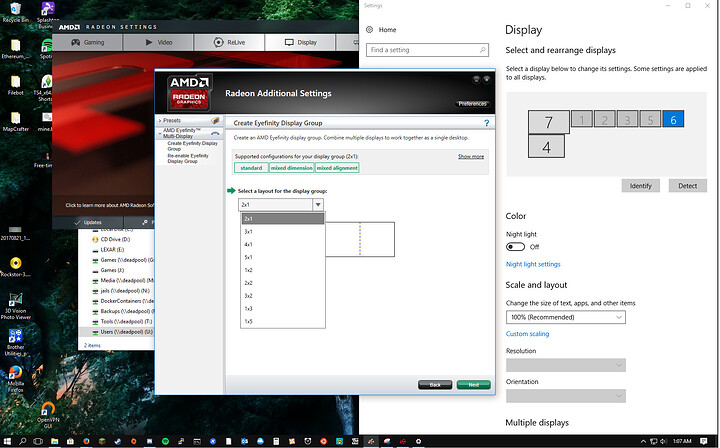Switch to Video tab in Radeon Settings

pyautogui.click(x=158, y=42)
